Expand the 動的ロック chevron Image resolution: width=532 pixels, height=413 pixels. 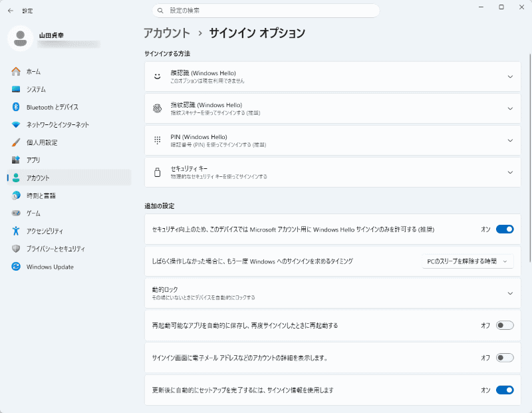pos(510,293)
